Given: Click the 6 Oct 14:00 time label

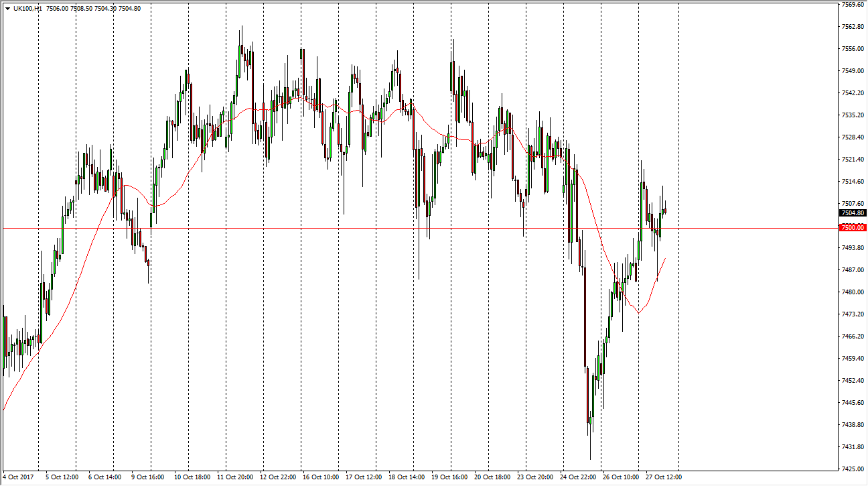Looking at the screenshot, I should 104,477.
